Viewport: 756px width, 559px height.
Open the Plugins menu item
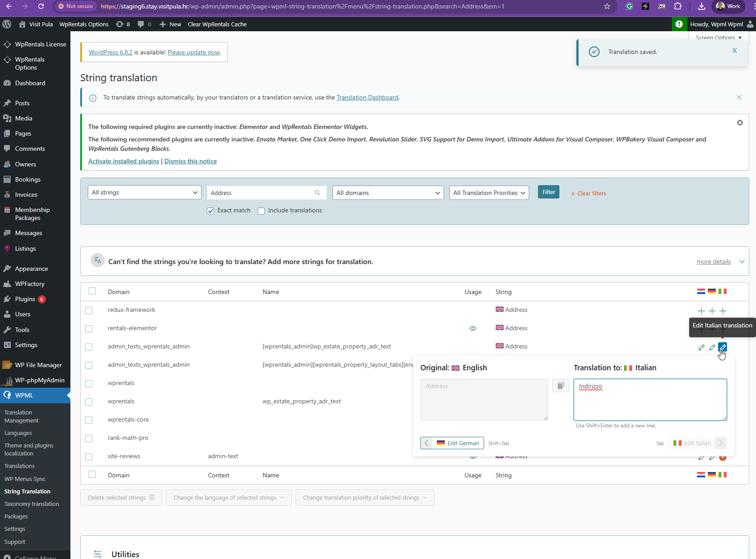point(25,299)
